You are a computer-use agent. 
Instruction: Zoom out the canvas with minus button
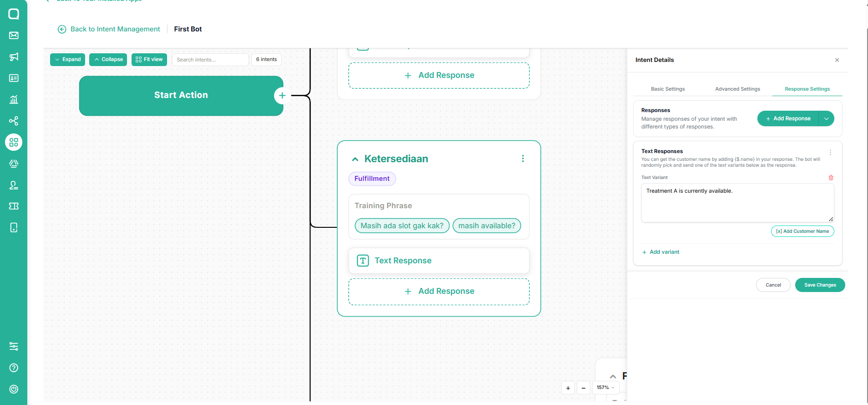pos(584,388)
